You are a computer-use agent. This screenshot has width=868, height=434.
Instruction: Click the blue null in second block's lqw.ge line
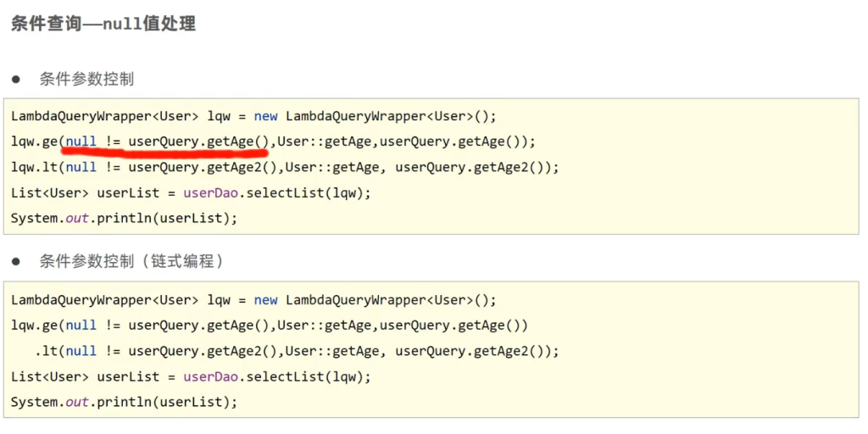pyautogui.click(x=81, y=325)
